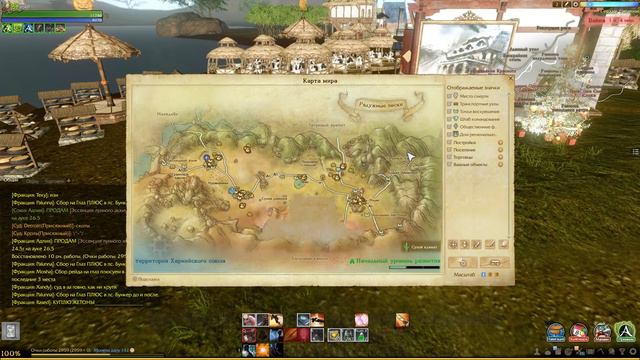Open the character menu icon in bottom bar
Viewport: 640px width, 360px height.
click(x=537, y=351)
